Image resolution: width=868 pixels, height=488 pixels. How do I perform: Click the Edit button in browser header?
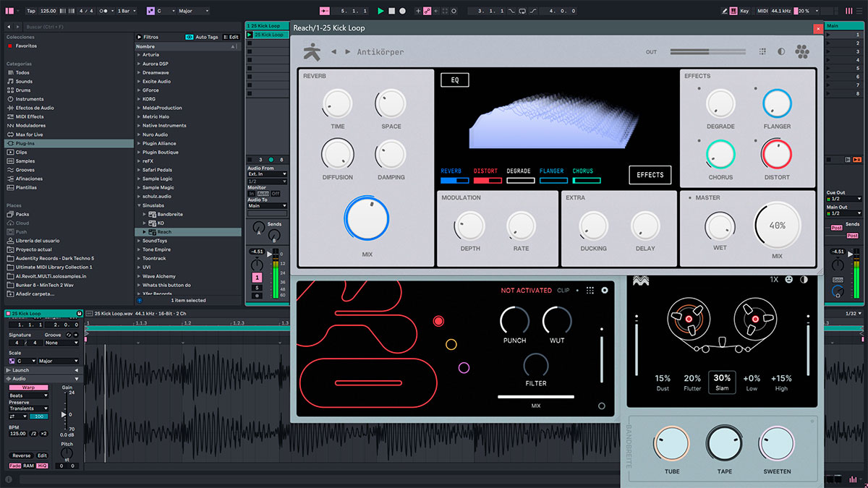[231, 37]
